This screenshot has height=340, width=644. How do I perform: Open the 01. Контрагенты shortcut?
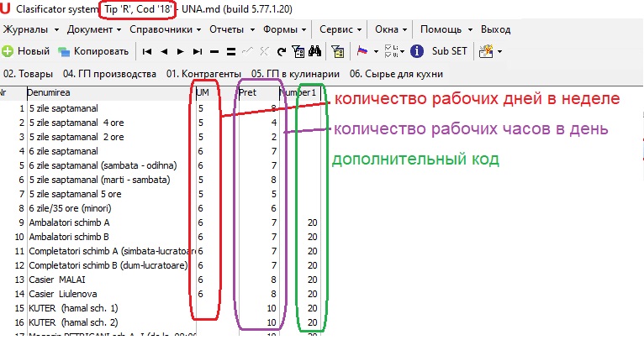tap(203, 74)
